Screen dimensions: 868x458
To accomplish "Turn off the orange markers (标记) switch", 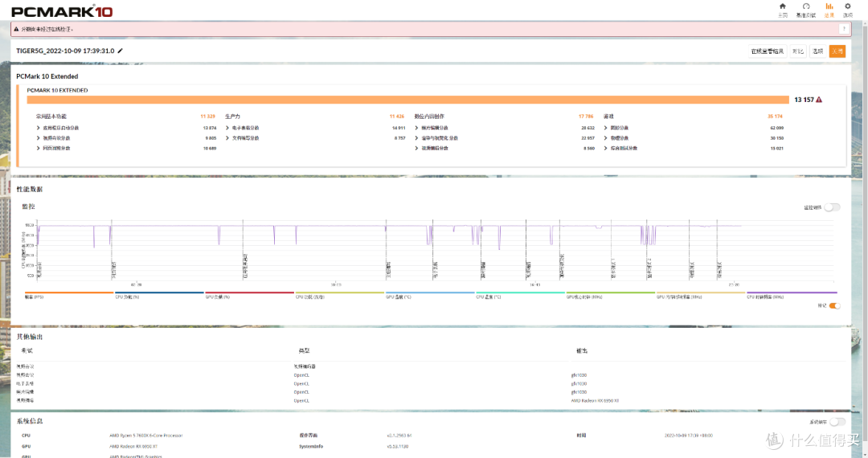I will tap(835, 306).
